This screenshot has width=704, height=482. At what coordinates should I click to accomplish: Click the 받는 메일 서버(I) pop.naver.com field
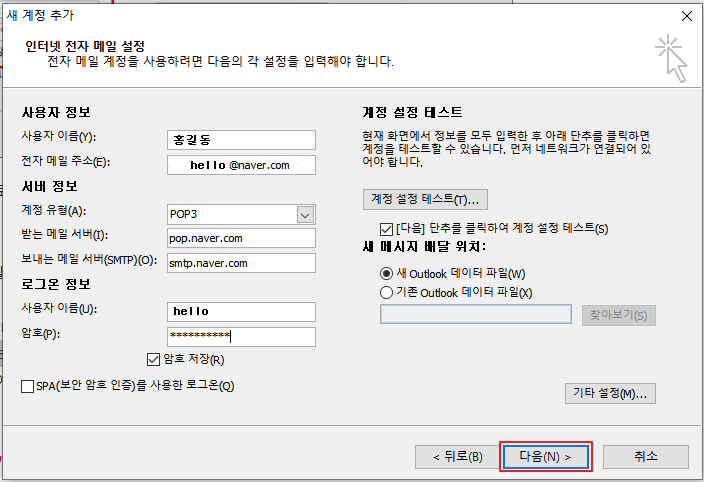(x=242, y=238)
